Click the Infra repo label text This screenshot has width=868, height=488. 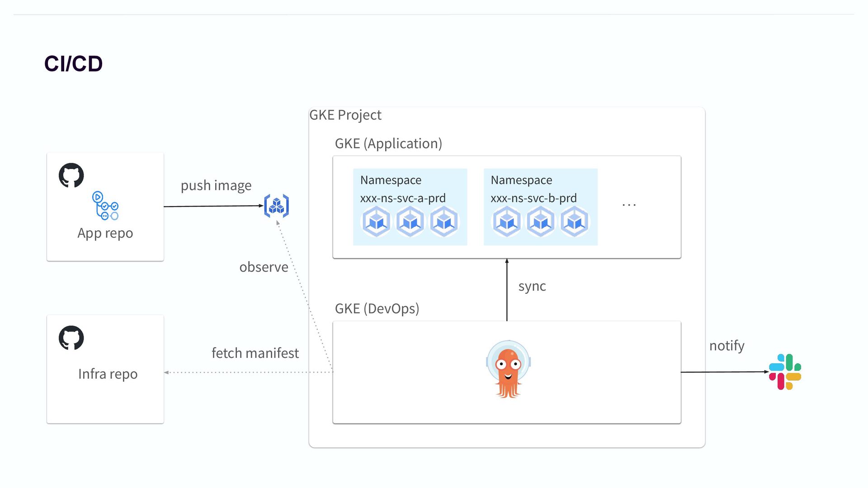click(108, 374)
